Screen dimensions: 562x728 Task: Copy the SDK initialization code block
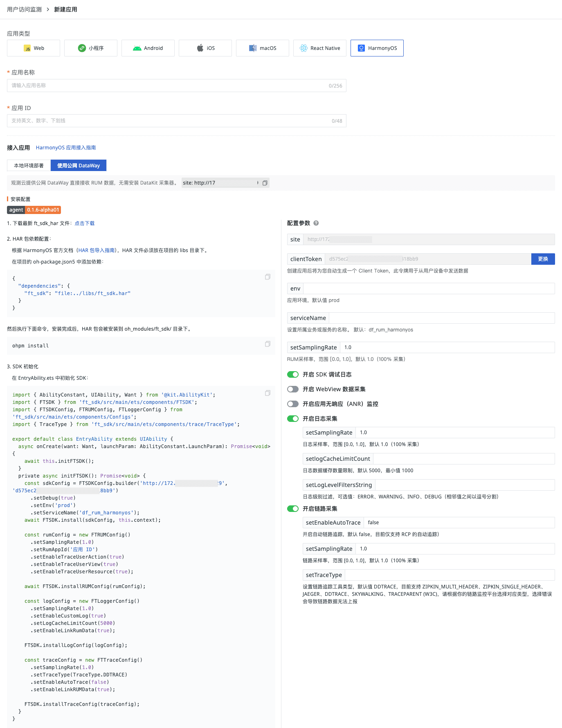coord(268,393)
